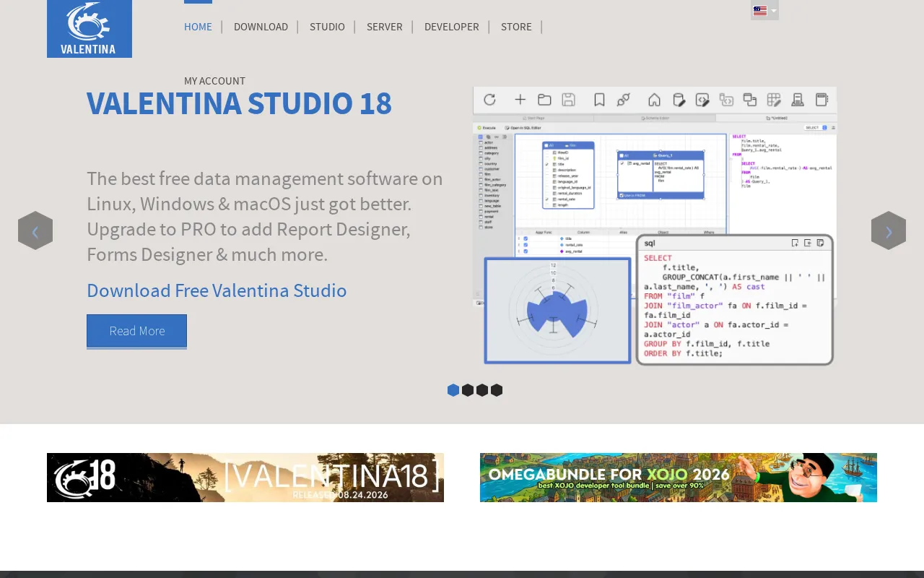Select the third slide indicator dot
924x578 pixels.
pos(482,390)
